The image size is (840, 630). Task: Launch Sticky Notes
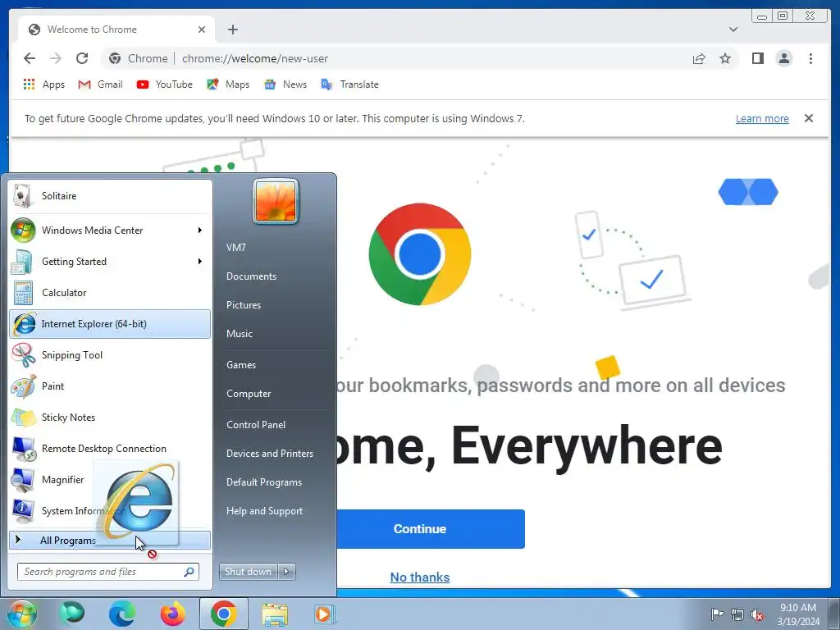[x=109, y=417]
